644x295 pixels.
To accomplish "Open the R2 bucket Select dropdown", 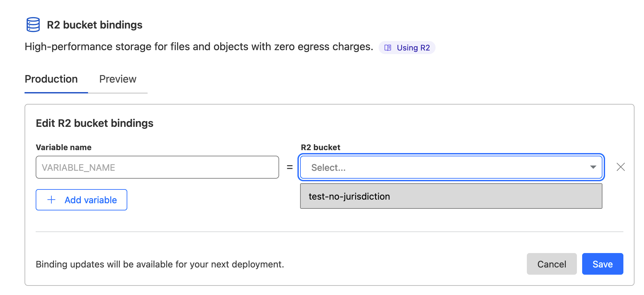I will [x=445, y=167].
